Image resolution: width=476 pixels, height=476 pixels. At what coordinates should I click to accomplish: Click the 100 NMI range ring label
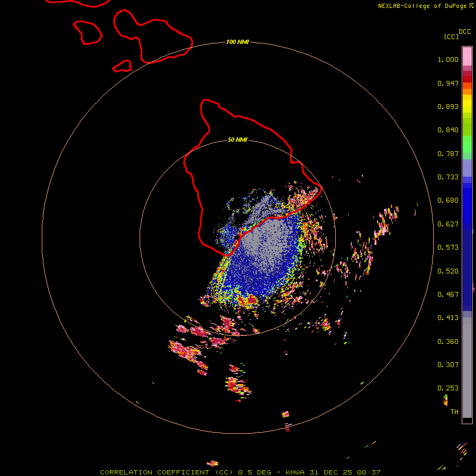point(237,42)
